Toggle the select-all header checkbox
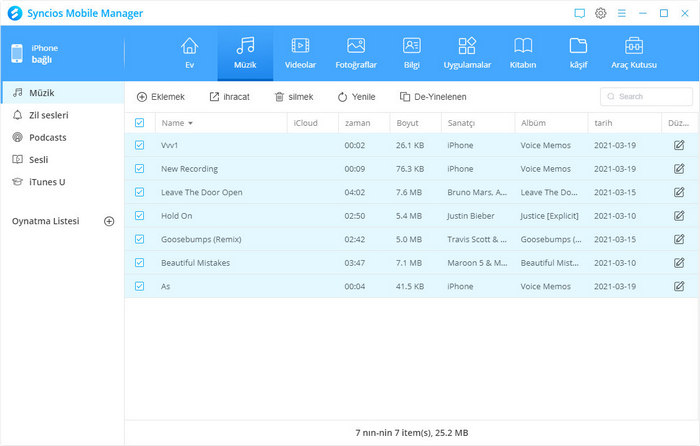700x446 pixels. [x=139, y=123]
